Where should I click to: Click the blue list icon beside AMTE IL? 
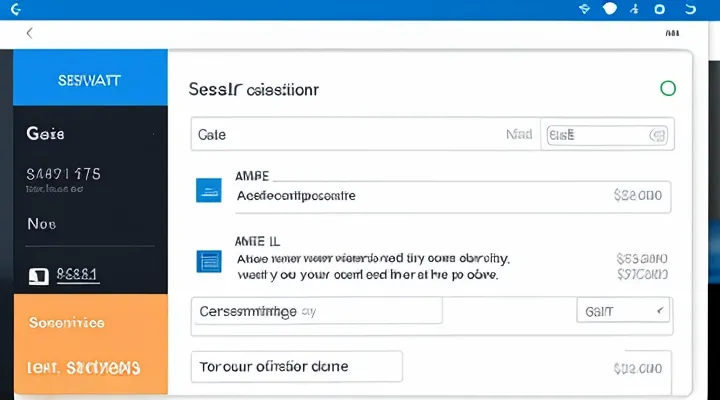[209, 262]
